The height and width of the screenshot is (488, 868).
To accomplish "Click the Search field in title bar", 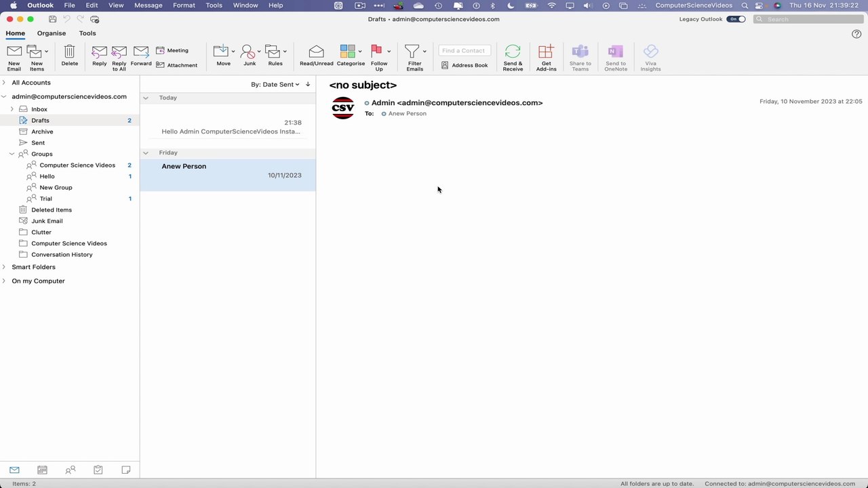I will (x=808, y=19).
